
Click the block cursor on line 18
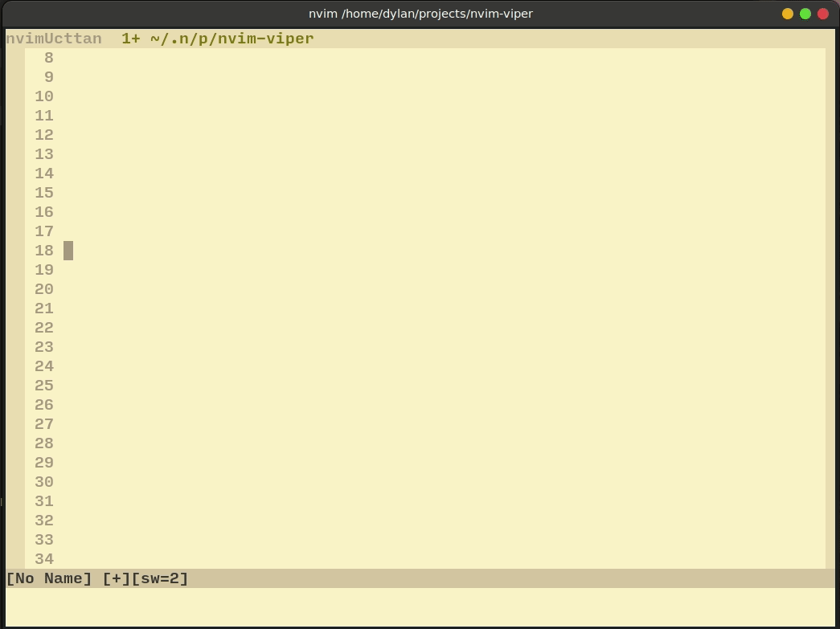pyautogui.click(x=68, y=251)
